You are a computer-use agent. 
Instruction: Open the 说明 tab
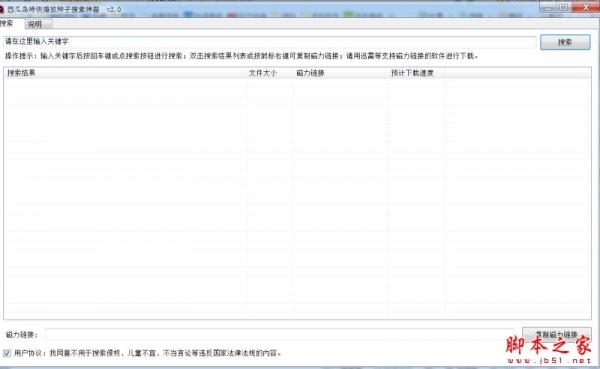click(x=39, y=24)
